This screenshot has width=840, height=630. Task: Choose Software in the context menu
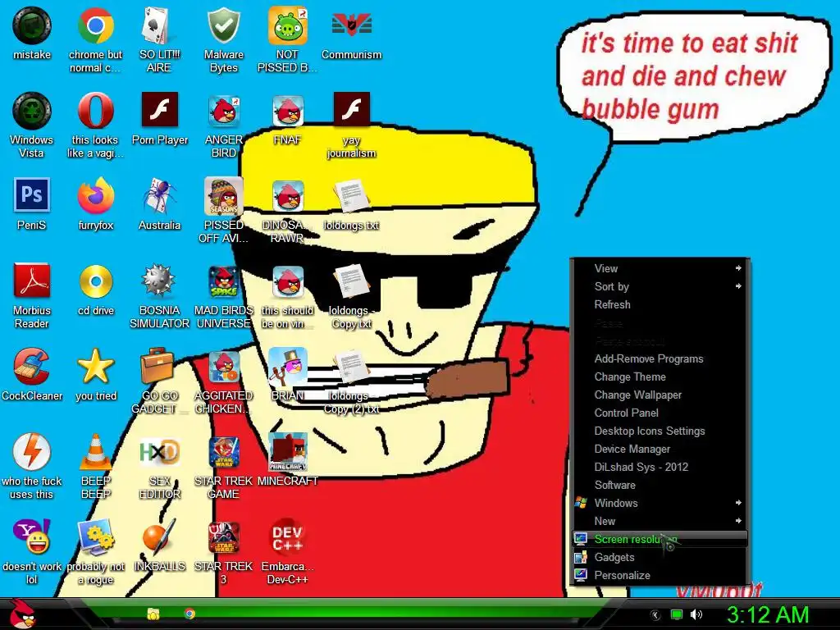point(660,486)
